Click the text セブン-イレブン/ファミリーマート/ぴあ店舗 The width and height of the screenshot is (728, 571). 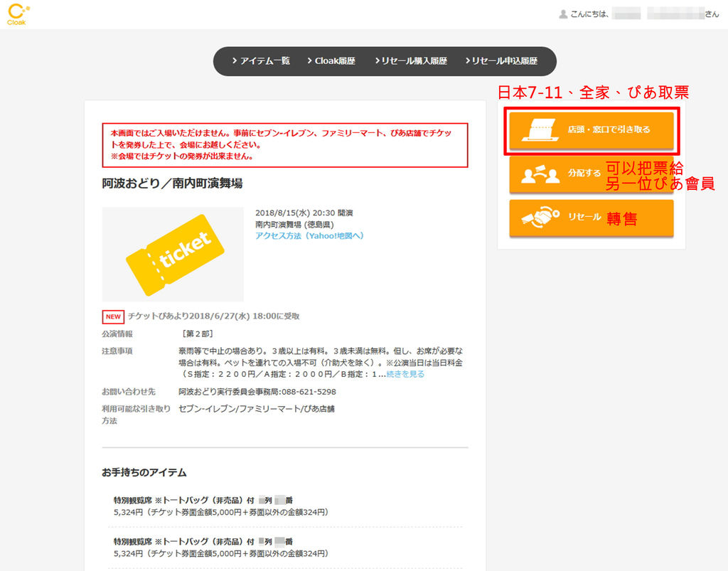(257, 409)
